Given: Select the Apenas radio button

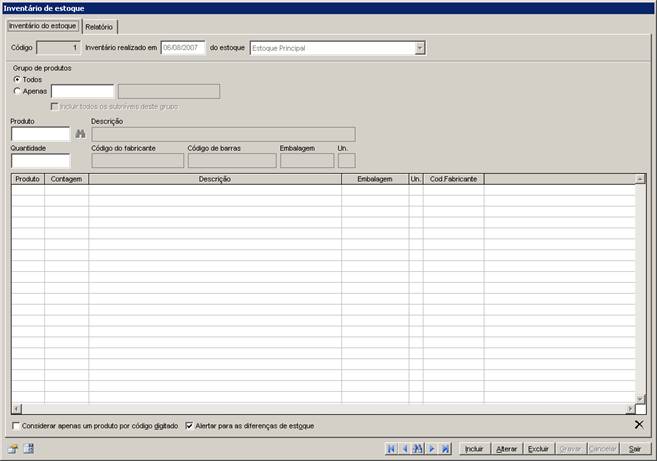Looking at the screenshot, I should tap(17, 91).
